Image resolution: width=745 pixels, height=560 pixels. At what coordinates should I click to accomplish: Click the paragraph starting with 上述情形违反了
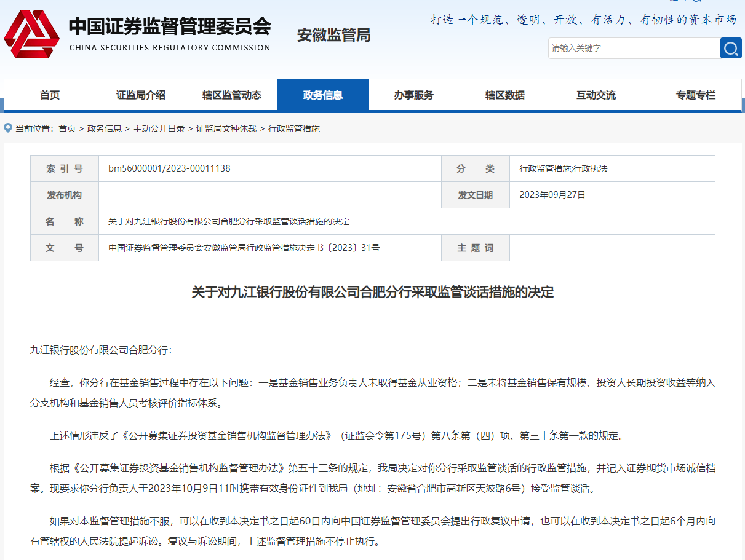[338, 436]
